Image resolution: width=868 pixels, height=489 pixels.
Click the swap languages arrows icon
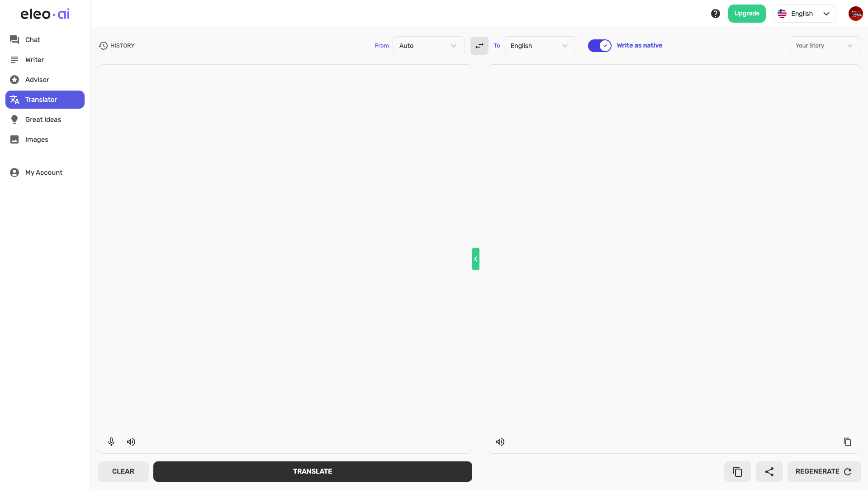click(x=479, y=46)
